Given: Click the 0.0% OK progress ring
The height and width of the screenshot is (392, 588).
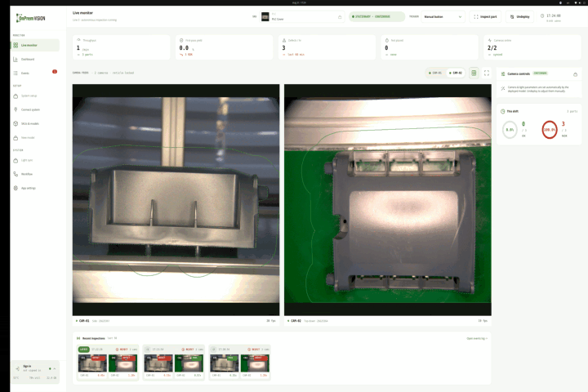Looking at the screenshot, I should coord(510,130).
